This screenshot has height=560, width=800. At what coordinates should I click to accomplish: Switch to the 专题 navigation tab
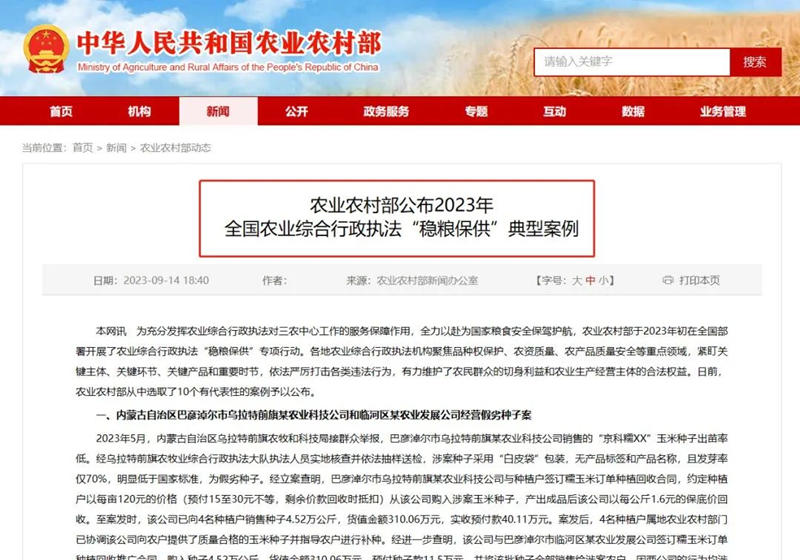click(476, 111)
